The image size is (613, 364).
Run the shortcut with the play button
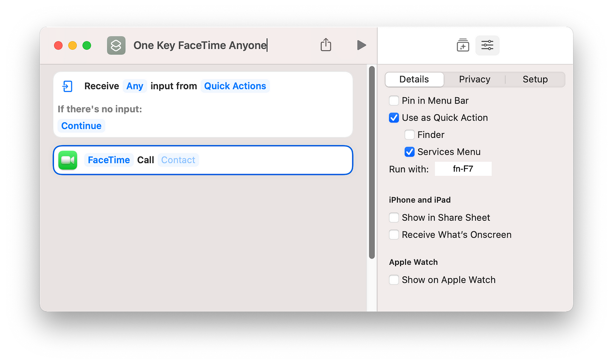361,45
